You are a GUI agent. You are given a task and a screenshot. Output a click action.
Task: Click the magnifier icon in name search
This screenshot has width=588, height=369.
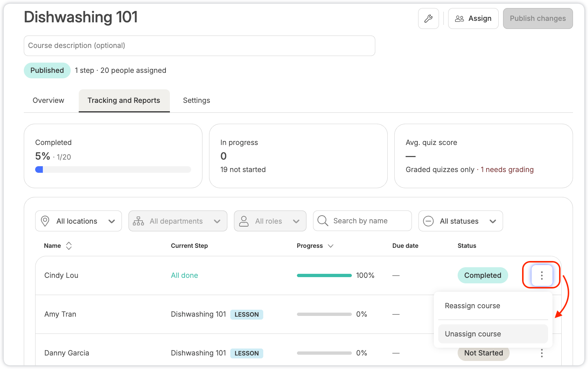pyautogui.click(x=323, y=221)
